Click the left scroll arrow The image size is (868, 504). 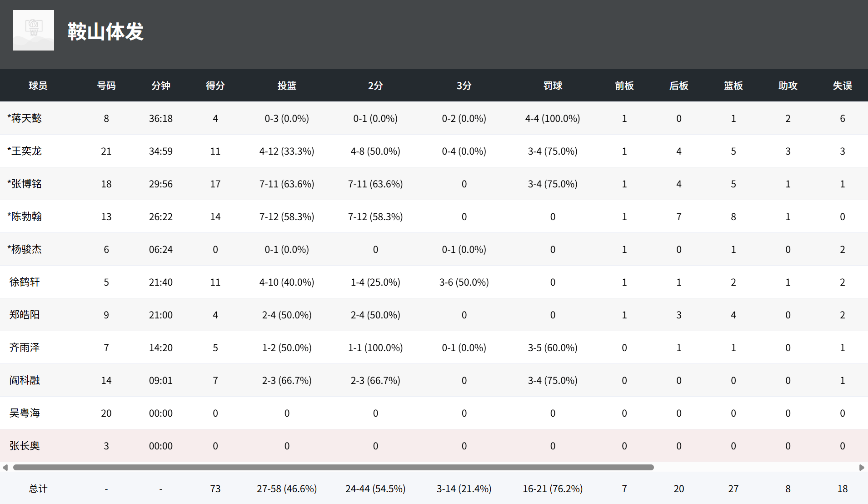(5, 468)
